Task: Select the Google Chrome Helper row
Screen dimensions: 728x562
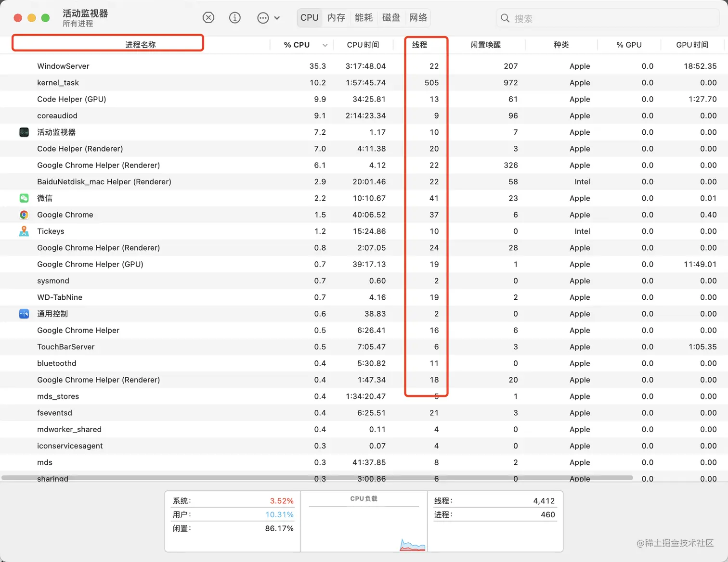Action: 364,330
